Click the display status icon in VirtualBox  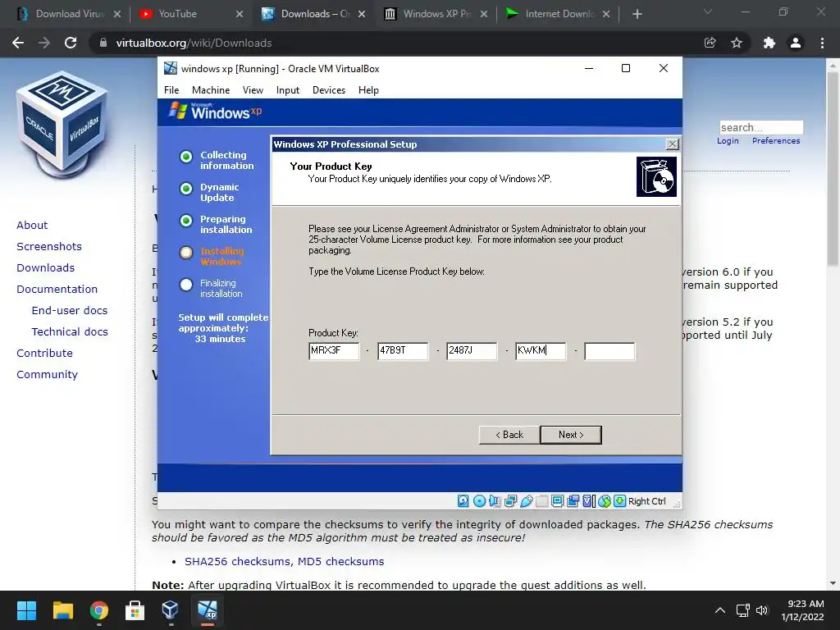[558, 501]
